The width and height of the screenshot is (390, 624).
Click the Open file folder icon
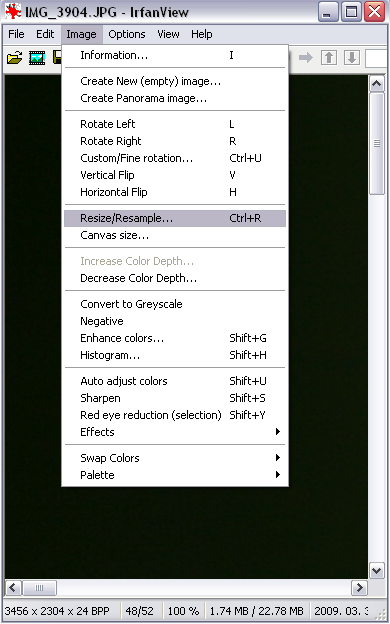click(x=14, y=58)
